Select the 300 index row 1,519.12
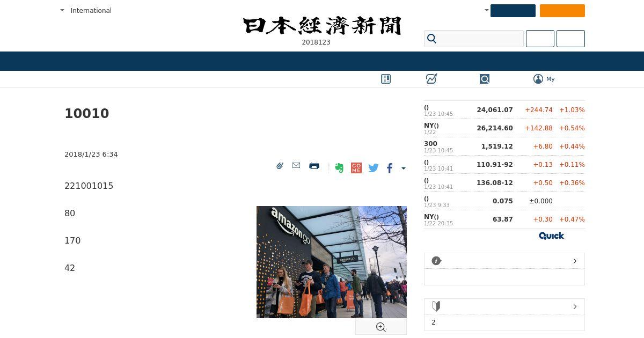The height and width of the screenshot is (338, 644). click(x=504, y=146)
